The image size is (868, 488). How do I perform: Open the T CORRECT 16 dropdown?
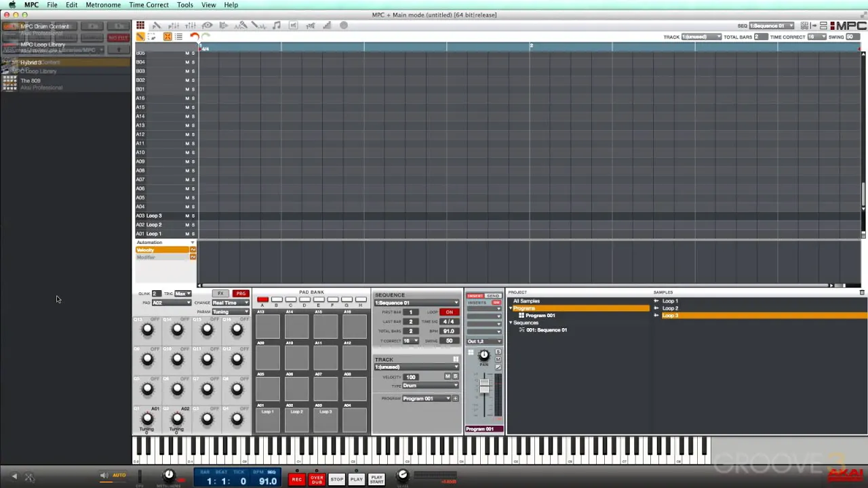point(411,341)
